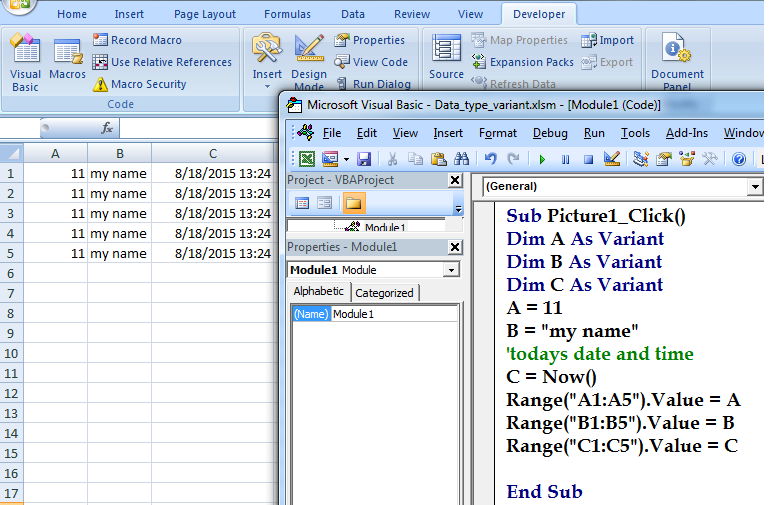Open the Macros dialog
The width and height of the screenshot is (769, 505).
click(x=67, y=59)
